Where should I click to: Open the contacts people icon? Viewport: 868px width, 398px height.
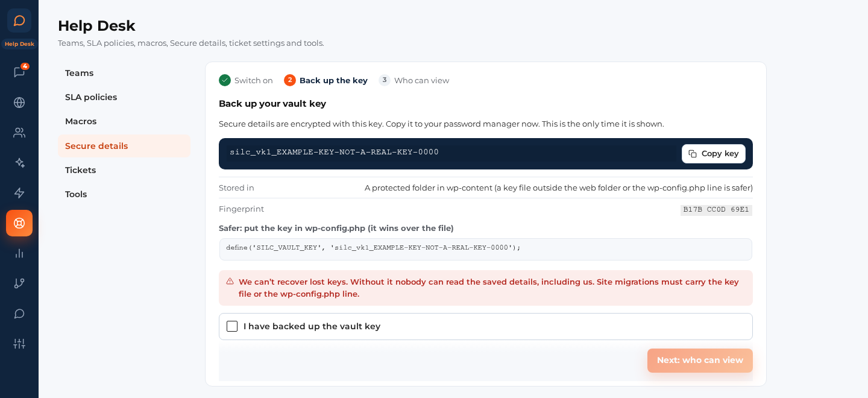click(19, 133)
